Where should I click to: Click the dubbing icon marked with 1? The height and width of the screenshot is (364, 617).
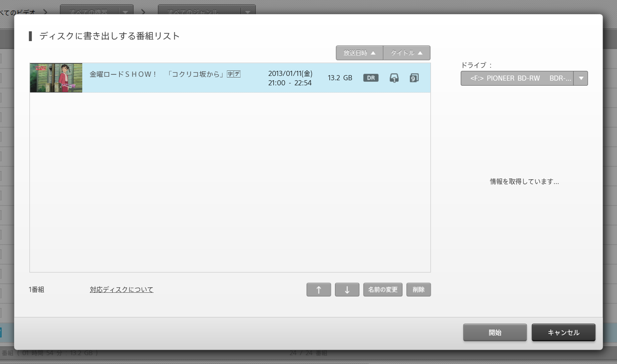point(394,78)
